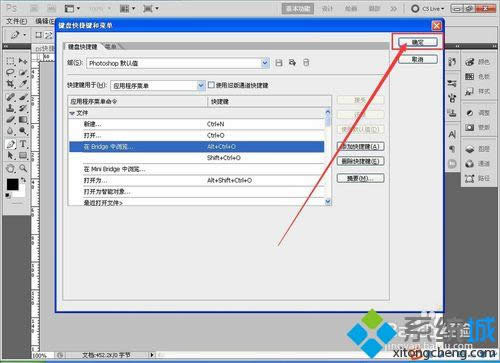
Task: Click the delete shortcut set trash icon
Action: tap(306, 63)
